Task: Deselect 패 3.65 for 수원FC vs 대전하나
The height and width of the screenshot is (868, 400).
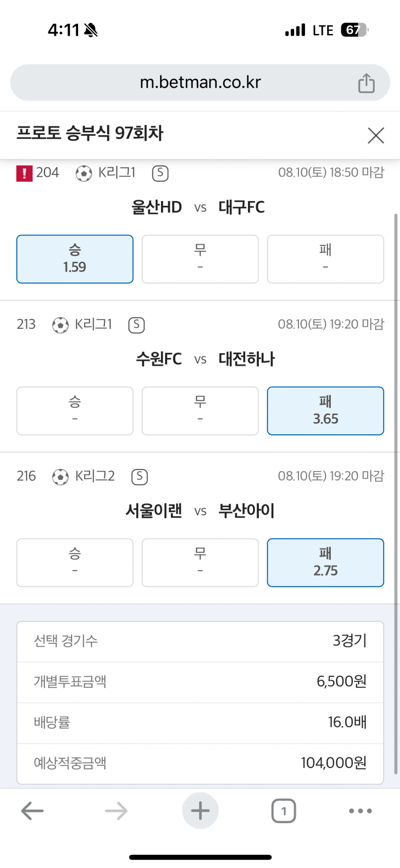Action: (325, 411)
